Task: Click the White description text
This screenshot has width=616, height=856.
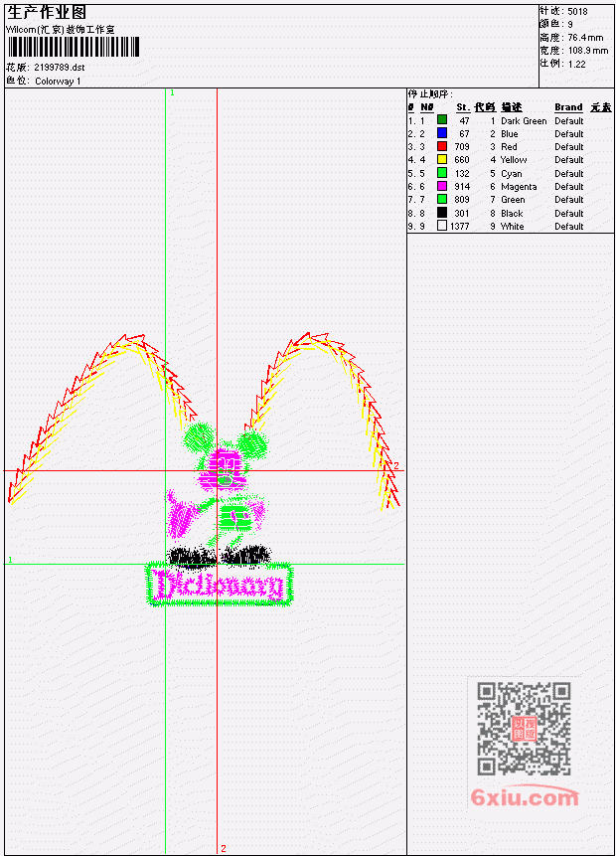Action: (513, 227)
